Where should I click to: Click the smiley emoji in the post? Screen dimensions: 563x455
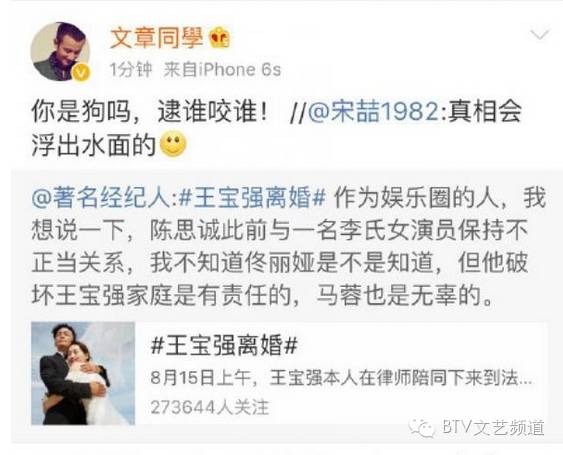[x=173, y=144]
